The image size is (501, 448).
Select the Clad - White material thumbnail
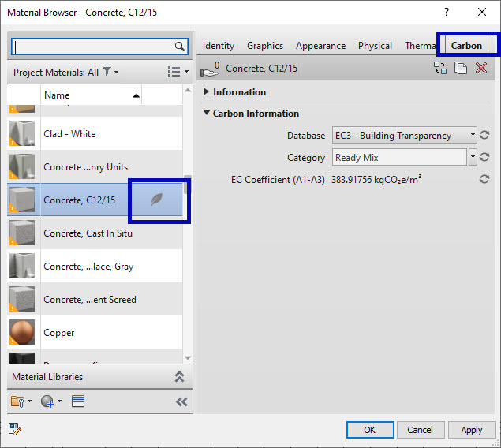[22, 133]
